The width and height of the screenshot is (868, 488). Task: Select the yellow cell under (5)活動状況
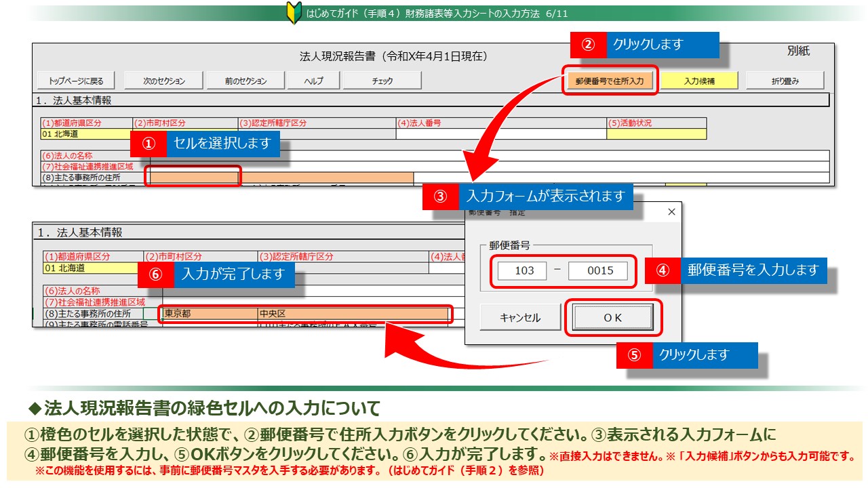[x=656, y=134]
